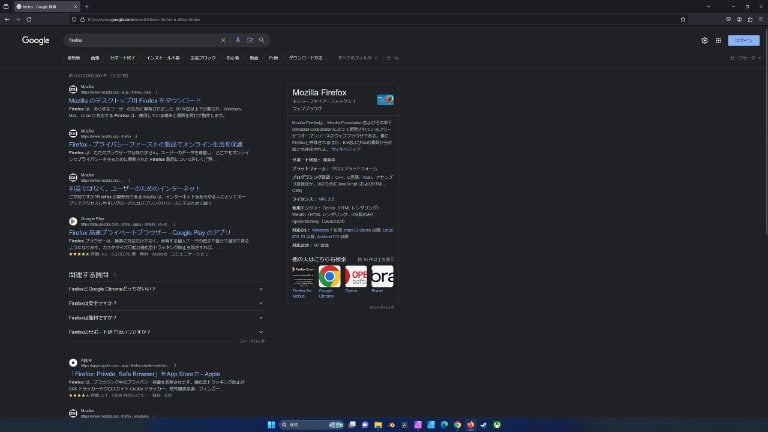Open Google Chrome from the taskbar
The height and width of the screenshot is (432, 768).
[457, 425]
